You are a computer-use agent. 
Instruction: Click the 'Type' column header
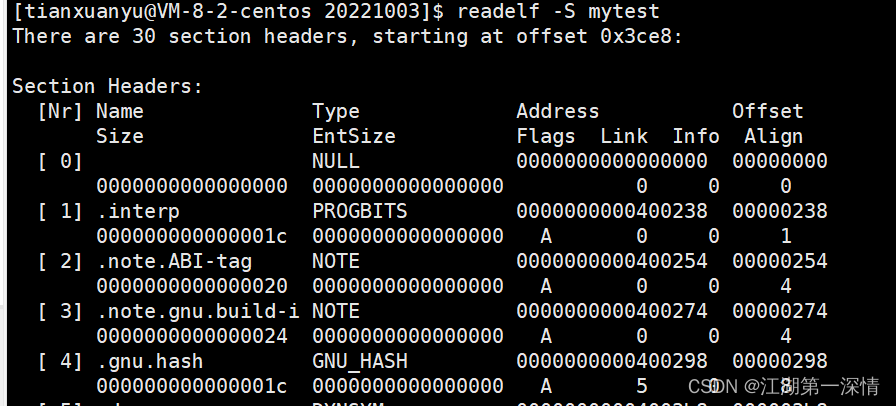[335, 112]
